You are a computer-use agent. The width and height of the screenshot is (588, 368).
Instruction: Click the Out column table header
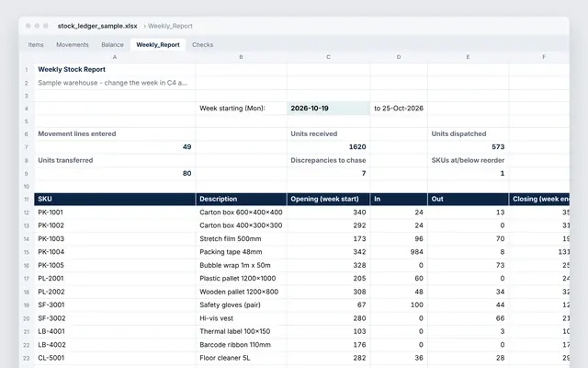[x=468, y=199]
